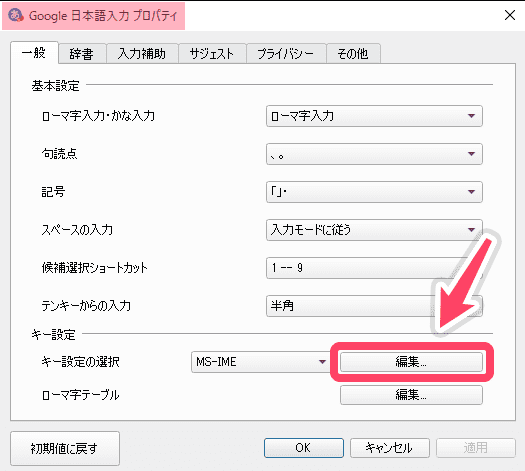Select the 一般 tab

click(34, 53)
